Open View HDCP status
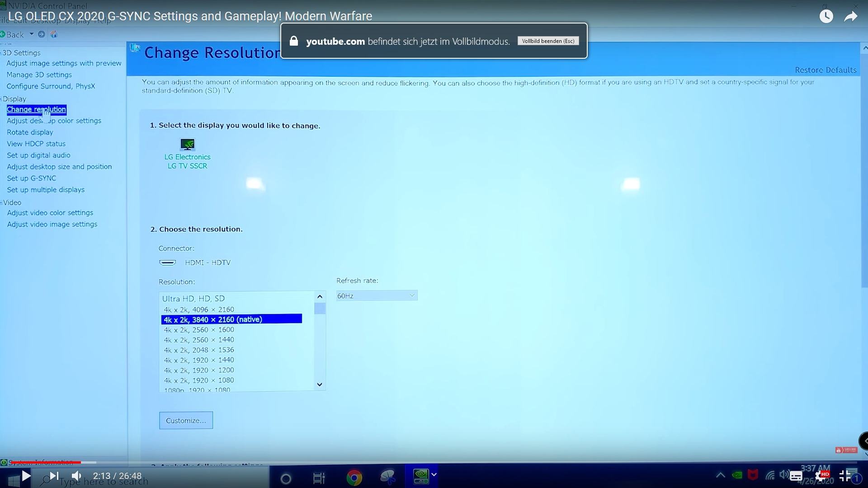The height and width of the screenshot is (488, 868). click(36, 144)
